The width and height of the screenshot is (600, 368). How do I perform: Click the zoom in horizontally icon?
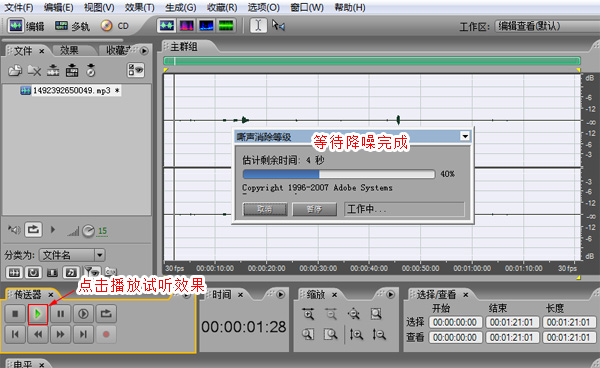(308, 314)
